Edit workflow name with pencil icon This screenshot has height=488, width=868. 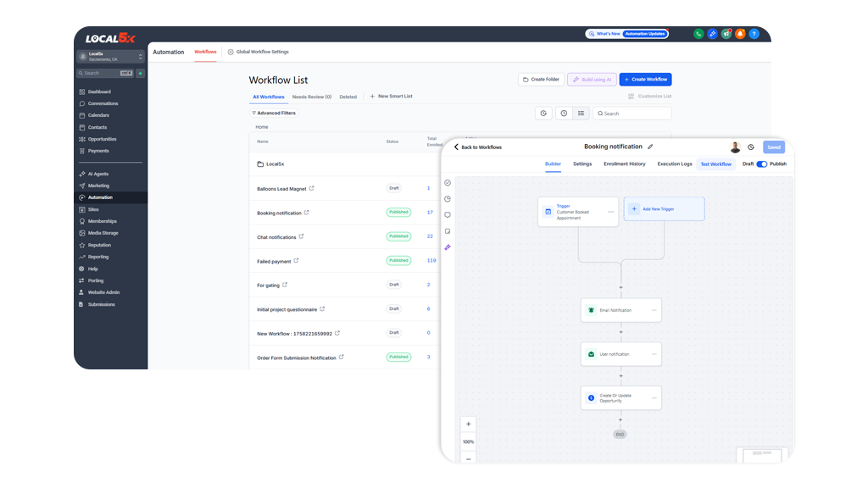coord(650,147)
